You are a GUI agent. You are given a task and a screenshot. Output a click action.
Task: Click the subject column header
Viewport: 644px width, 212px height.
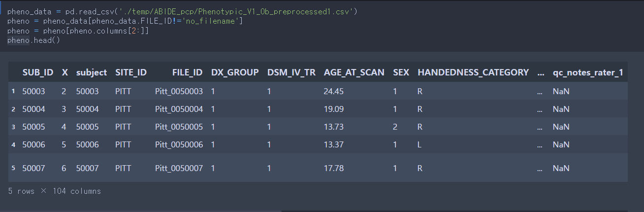tap(92, 72)
